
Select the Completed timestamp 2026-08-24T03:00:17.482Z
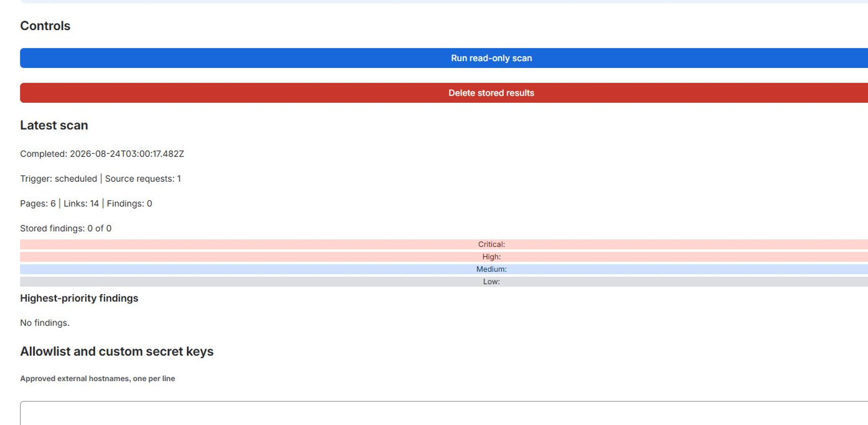127,154
